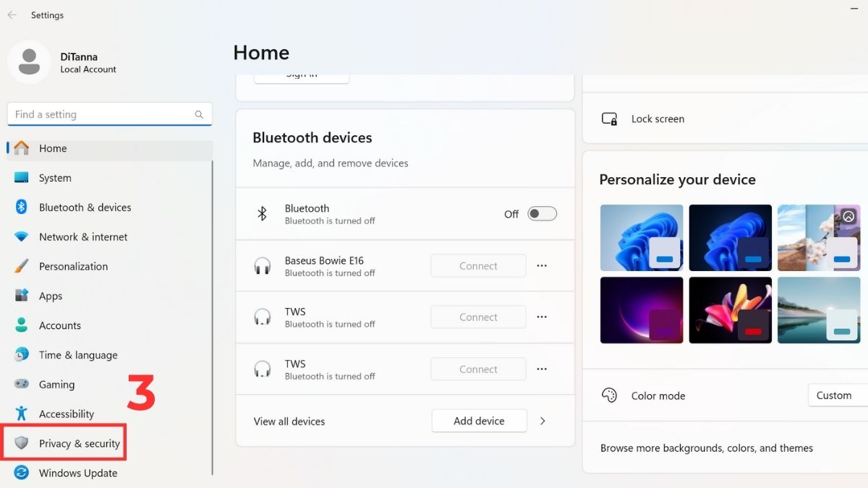Click the Add device button
The image size is (868, 488).
click(479, 421)
